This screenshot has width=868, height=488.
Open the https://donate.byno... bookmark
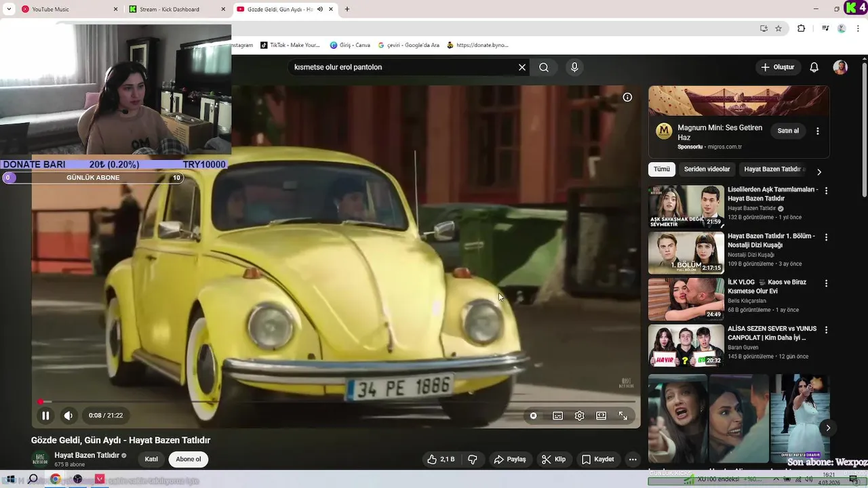pos(477,45)
